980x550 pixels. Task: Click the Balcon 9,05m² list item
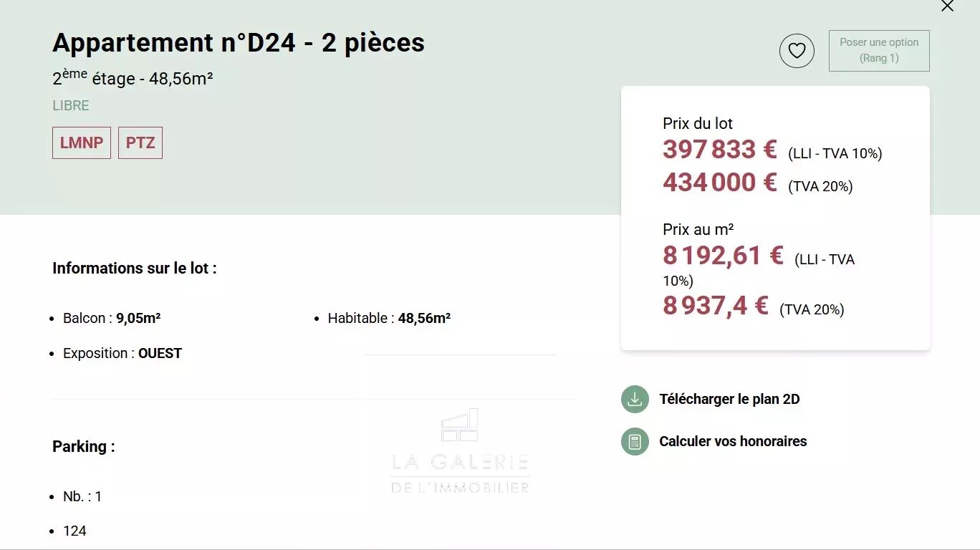(112, 318)
